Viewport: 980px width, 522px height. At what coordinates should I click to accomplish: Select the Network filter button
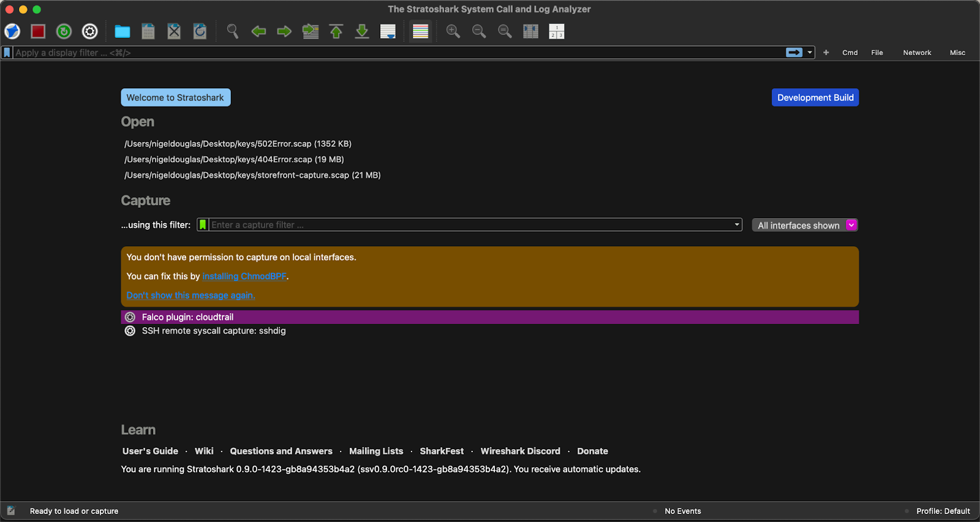(917, 53)
